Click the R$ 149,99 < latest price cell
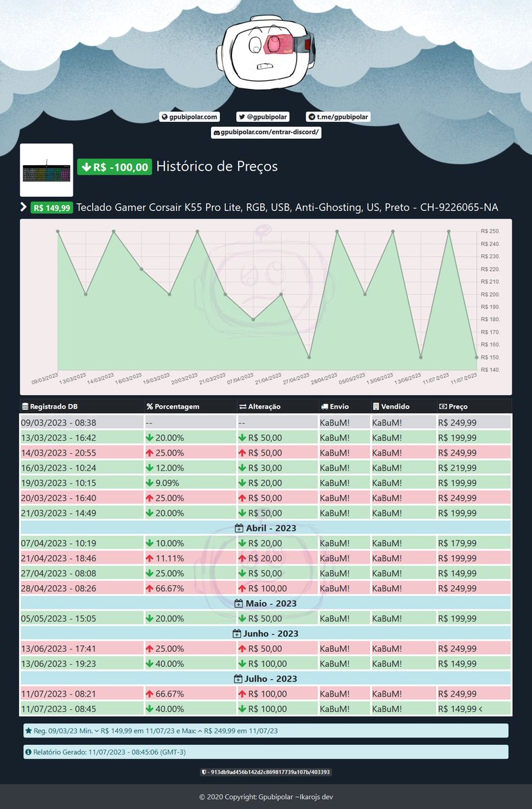Viewport: 532px width, 809px height. (x=474, y=709)
